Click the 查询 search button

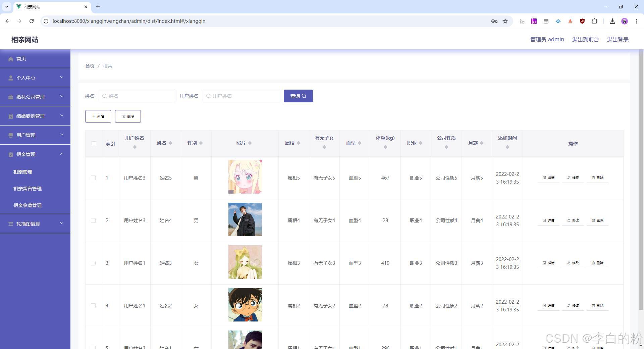[298, 96]
